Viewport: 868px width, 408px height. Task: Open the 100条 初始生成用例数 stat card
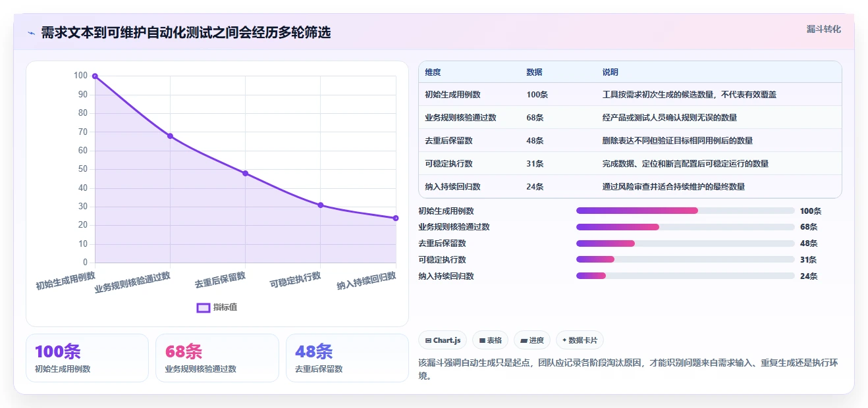(87, 358)
